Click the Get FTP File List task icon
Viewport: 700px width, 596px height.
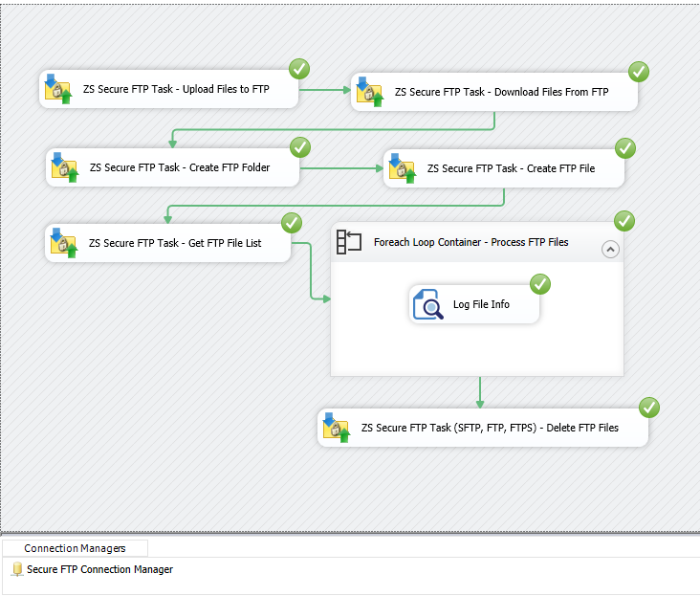(63, 243)
